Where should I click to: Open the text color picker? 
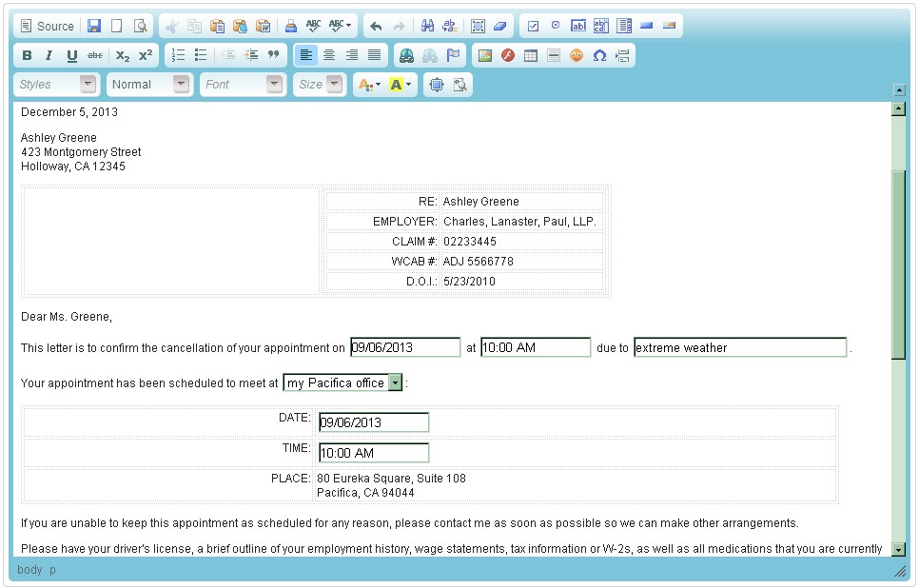(x=368, y=85)
